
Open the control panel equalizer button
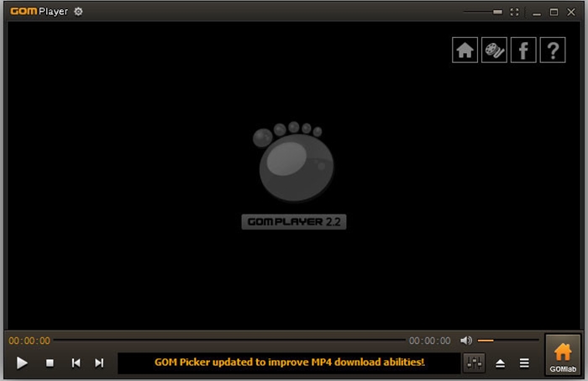475,363
